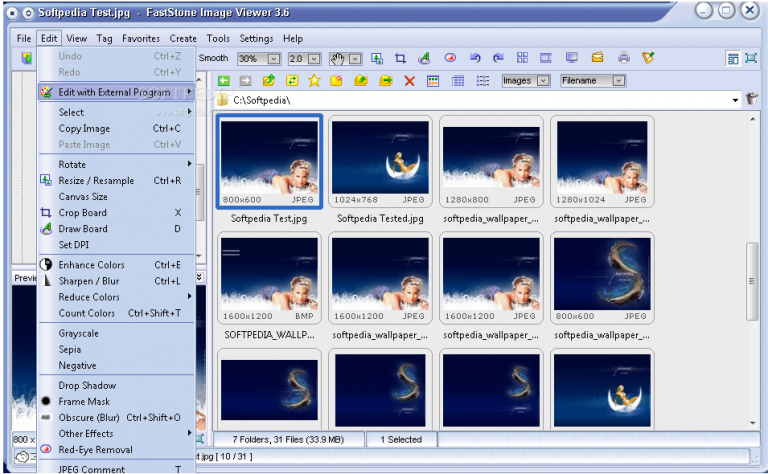
Task: Add to favorites with the star icon
Action: pos(314,81)
